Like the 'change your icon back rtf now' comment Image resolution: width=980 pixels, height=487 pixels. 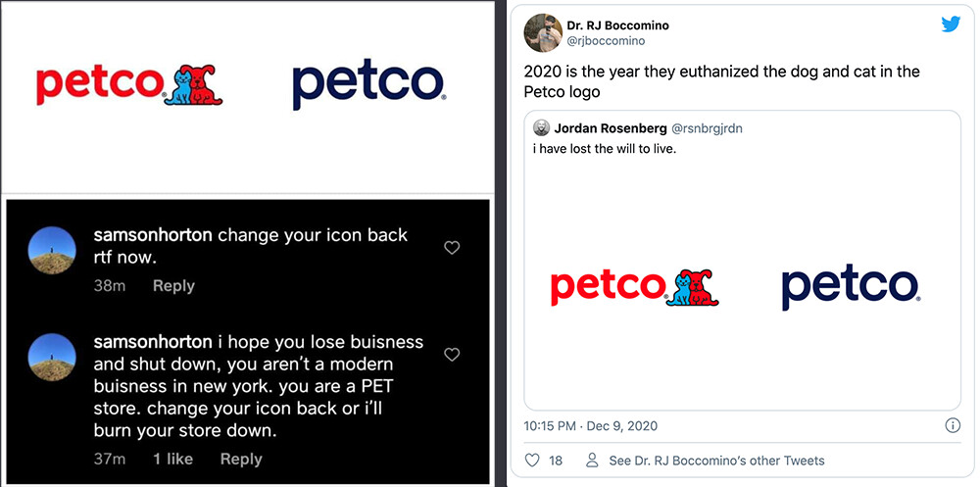click(x=452, y=248)
